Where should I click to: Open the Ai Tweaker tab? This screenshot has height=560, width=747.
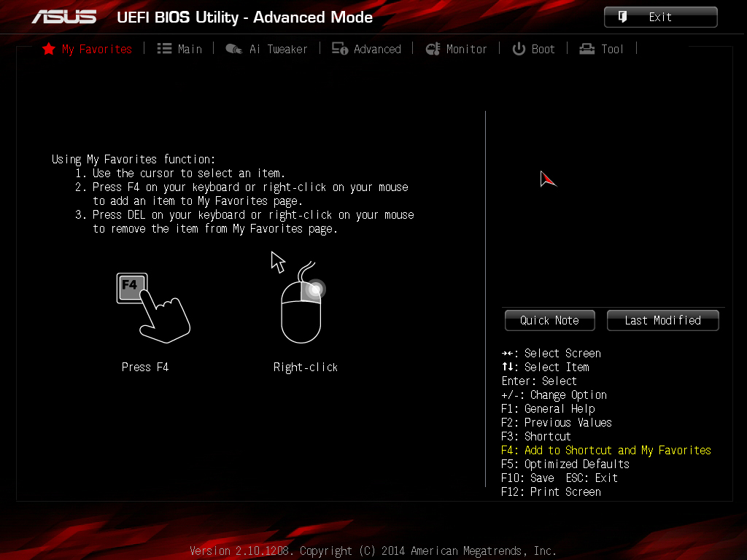click(278, 49)
